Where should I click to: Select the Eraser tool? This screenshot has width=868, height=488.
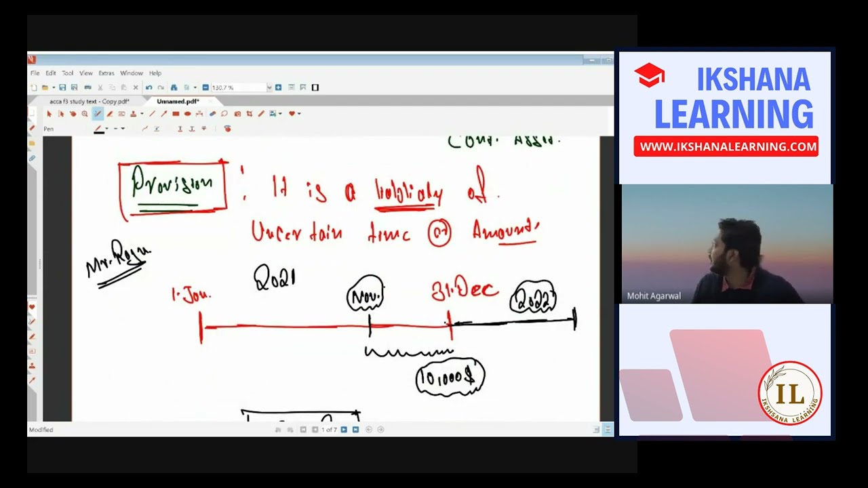coord(212,114)
